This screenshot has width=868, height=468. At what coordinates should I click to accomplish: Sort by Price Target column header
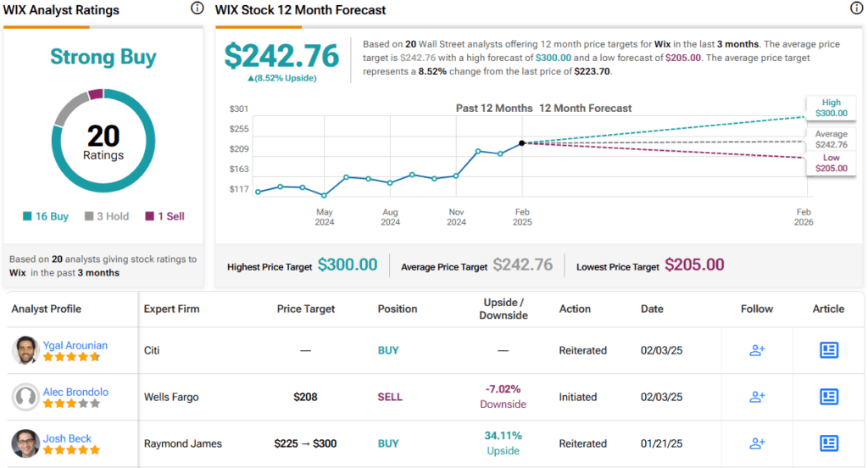pyautogui.click(x=305, y=309)
